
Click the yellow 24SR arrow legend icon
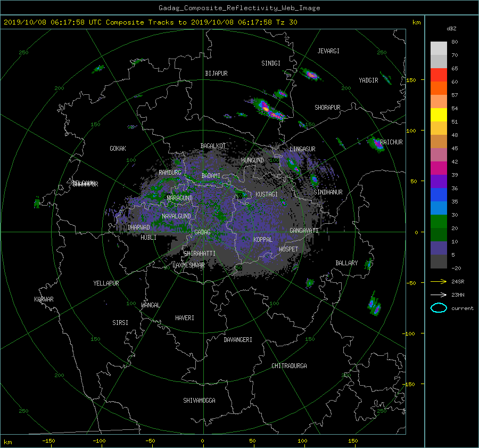pyautogui.click(x=439, y=281)
